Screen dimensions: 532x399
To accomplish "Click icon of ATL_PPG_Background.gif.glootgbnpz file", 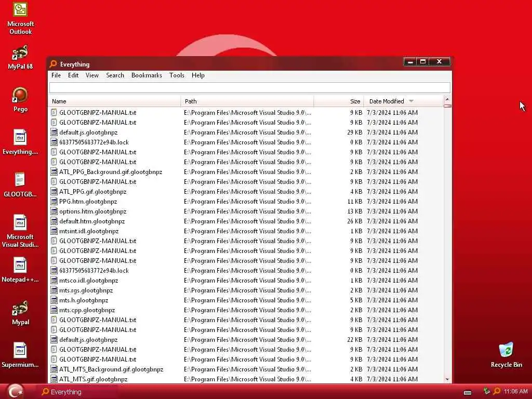I will [54, 171].
